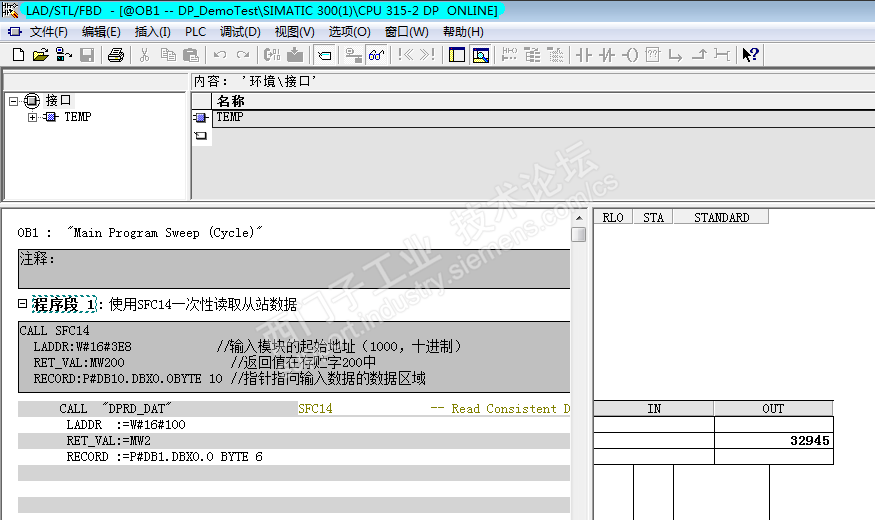Click the OB1 "Main Program Sweep" title

140,233
